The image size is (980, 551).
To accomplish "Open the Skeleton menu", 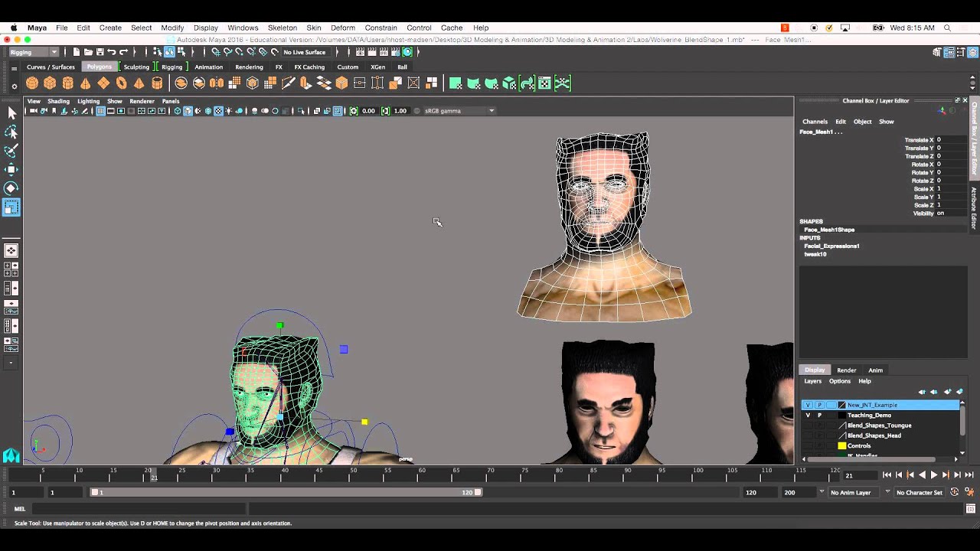I will [282, 28].
